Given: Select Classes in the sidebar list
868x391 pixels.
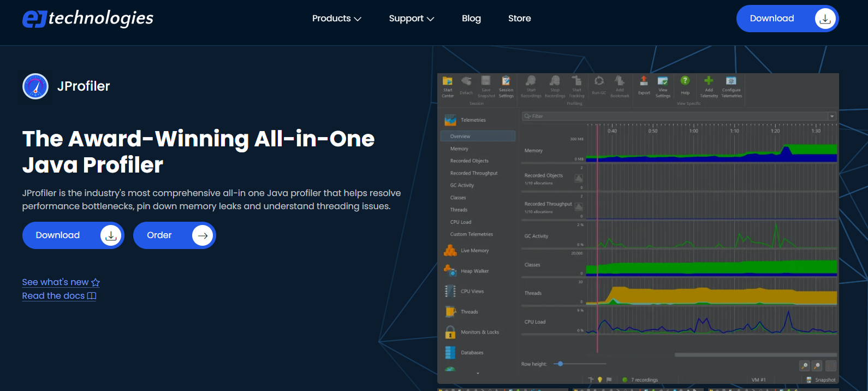Looking at the screenshot, I should coord(458,198).
